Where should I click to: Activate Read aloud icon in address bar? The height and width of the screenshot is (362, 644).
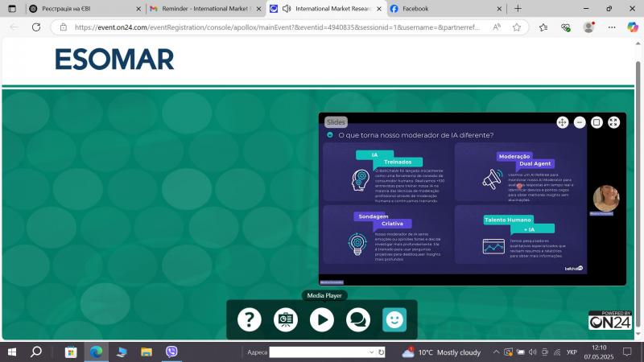[x=497, y=27]
